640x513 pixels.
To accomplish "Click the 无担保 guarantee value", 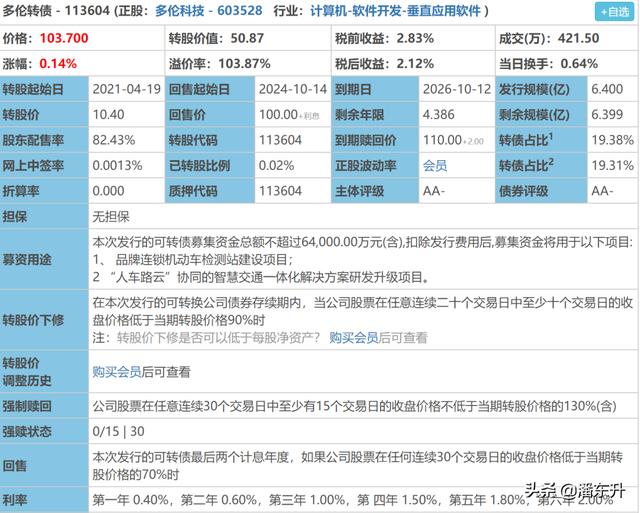I will coord(111,217).
